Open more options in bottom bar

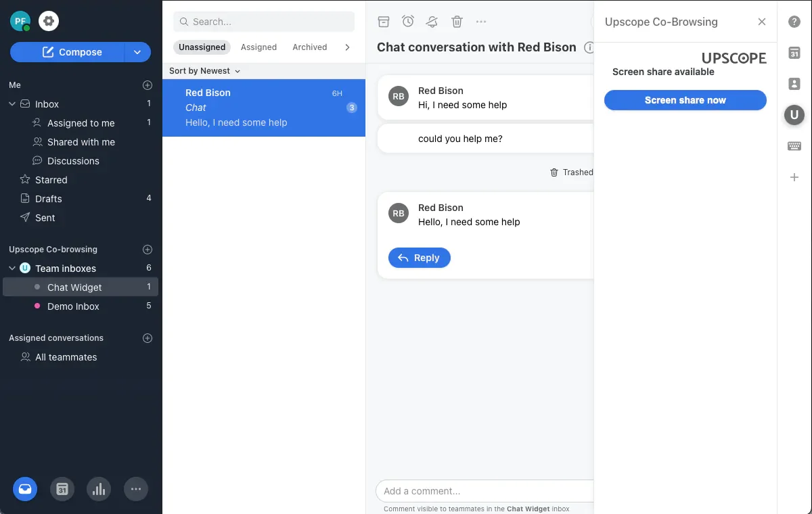point(136,489)
